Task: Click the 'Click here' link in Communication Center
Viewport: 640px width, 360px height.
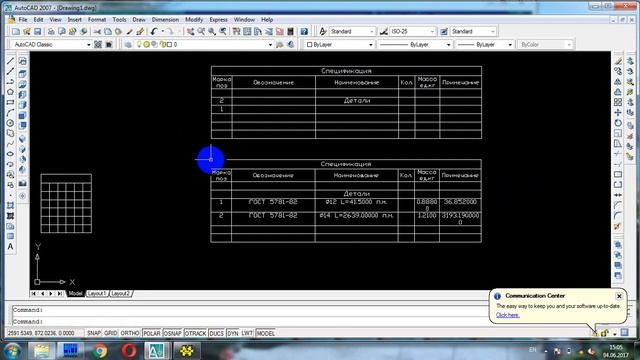Action: point(508,315)
